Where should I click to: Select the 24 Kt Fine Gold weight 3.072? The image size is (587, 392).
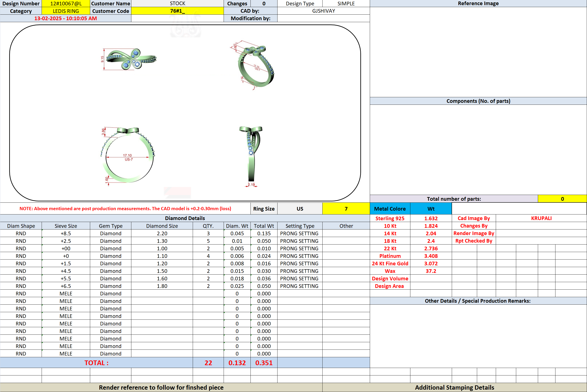point(431,263)
